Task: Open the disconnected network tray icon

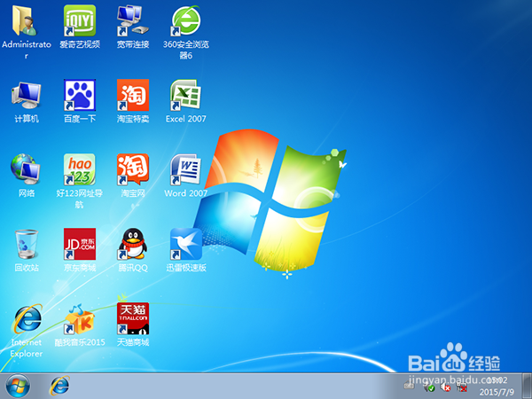Action: point(462,387)
